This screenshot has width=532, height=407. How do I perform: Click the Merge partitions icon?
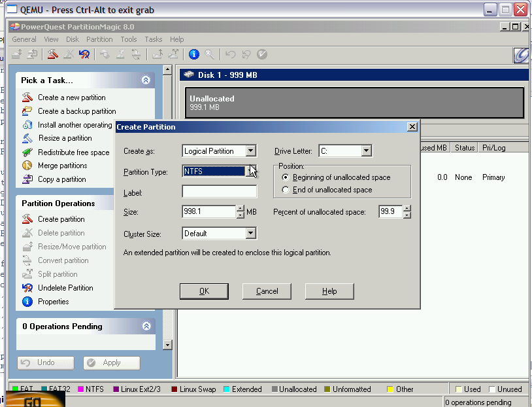(27, 166)
